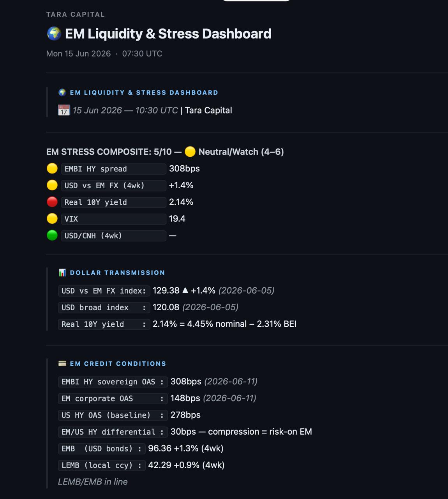
Task: Click the 308bps (2026-06-11) sovereign value
Action: [214, 381]
